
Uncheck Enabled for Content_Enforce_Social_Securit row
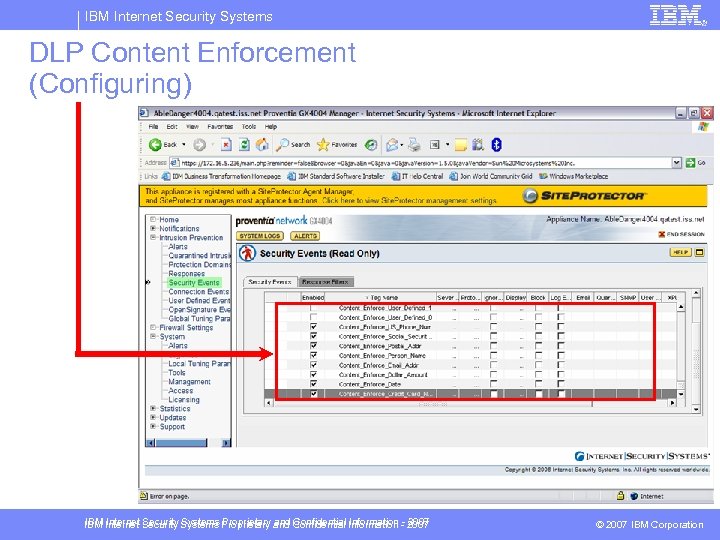(x=314, y=336)
